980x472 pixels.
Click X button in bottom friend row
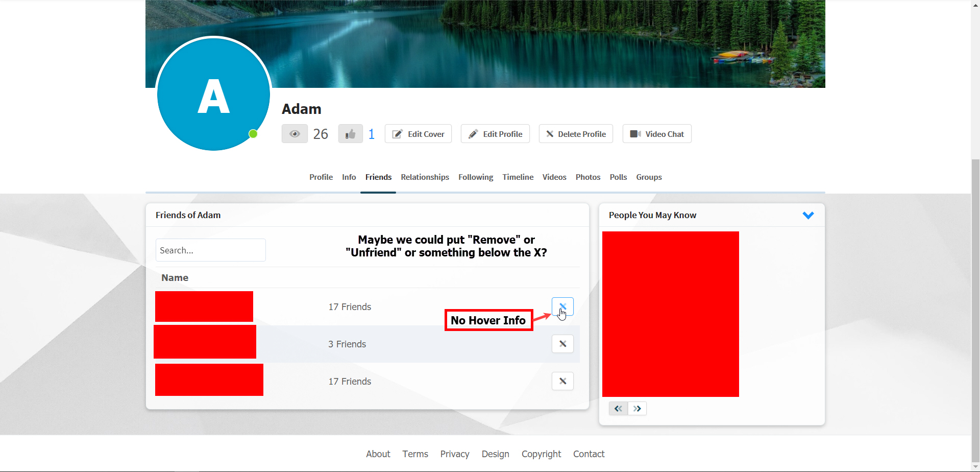tap(562, 381)
